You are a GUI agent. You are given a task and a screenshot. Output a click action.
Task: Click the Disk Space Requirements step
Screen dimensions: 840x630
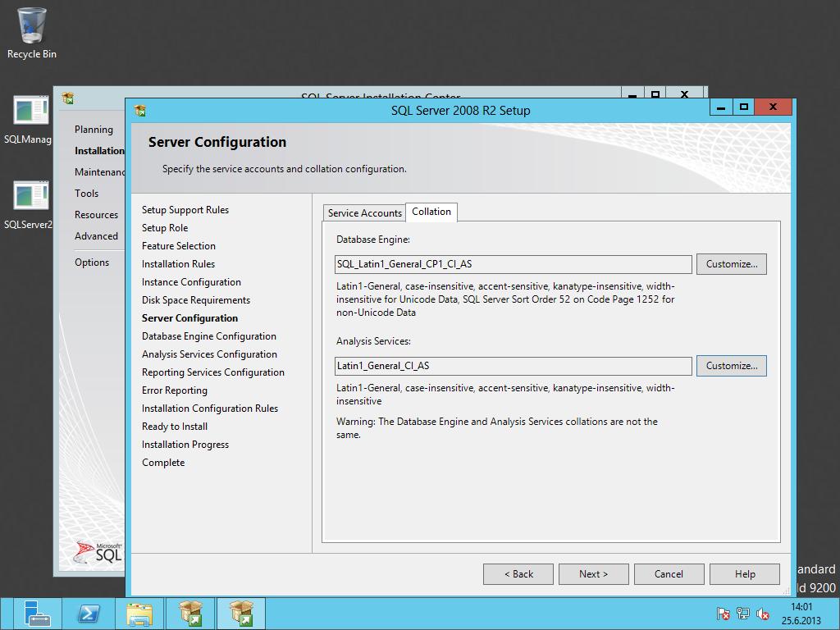195,300
